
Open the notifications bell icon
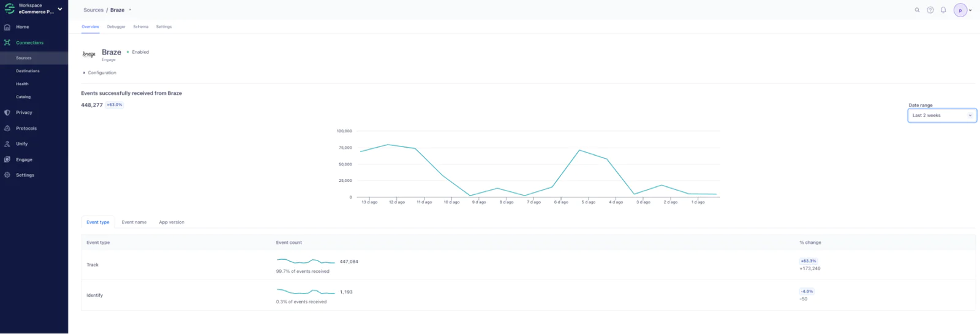[x=943, y=10]
